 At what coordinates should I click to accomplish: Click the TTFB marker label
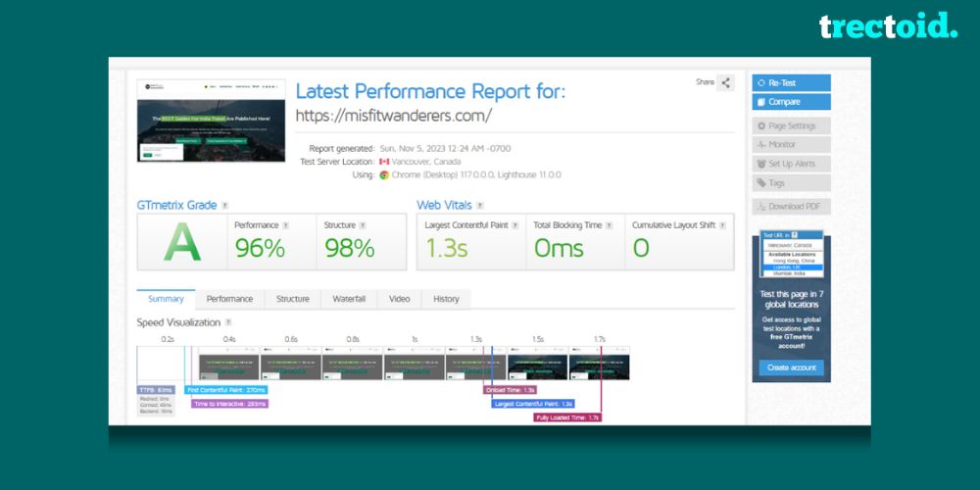click(156, 390)
